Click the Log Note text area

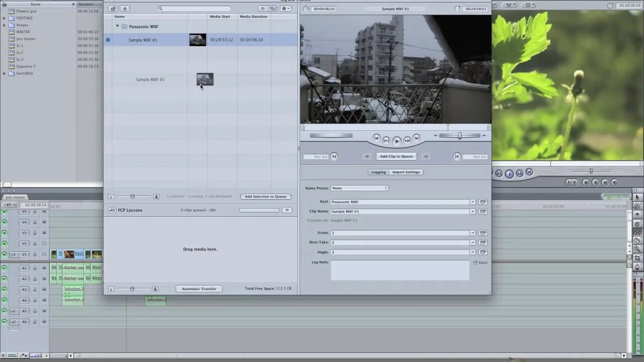(400, 270)
